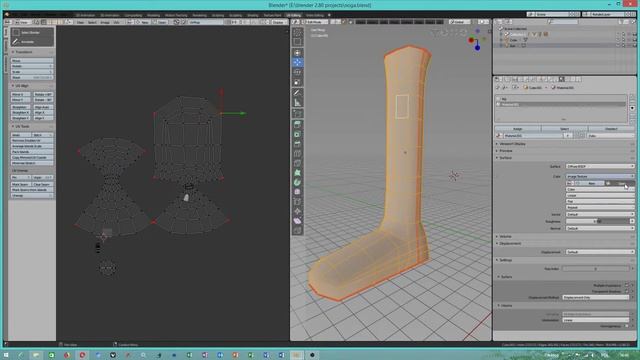The width and height of the screenshot is (640, 360).
Task: Expand the Viewport Display panel
Action: (x=513, y=144)
